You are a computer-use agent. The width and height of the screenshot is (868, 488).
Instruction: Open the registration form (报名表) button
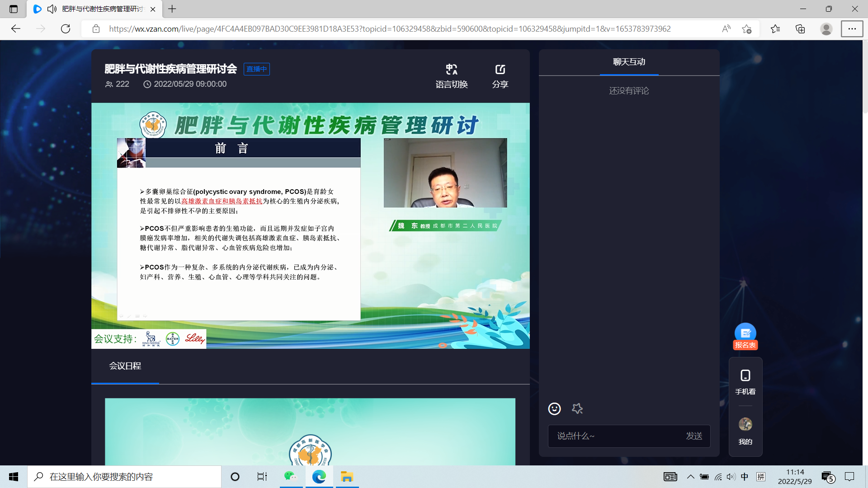click(745, 337)
